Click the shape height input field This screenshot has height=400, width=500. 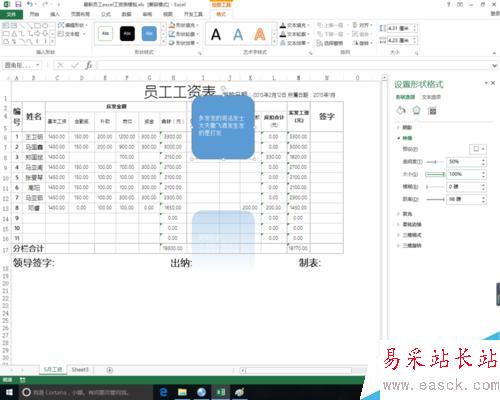[x=400, y=29]
